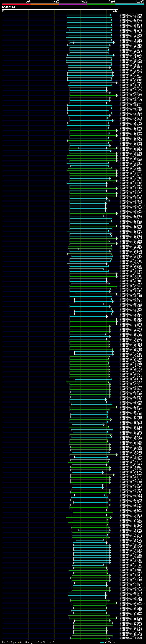Click the cyan alignment bar for UniRef100_B9MJI8

point(87,593)
